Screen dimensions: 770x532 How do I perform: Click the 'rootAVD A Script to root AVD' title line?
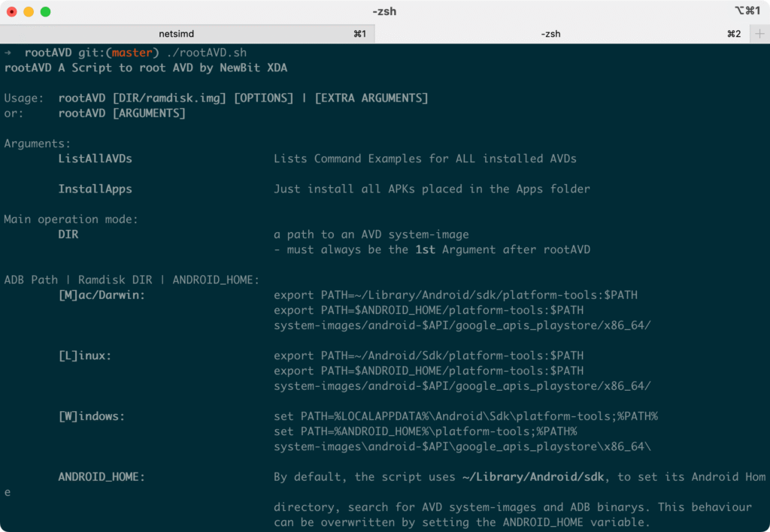(x=145, y=68)
